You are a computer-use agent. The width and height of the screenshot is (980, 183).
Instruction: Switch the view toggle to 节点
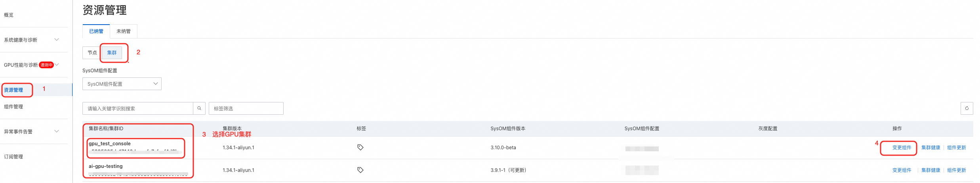pos(92,53)
